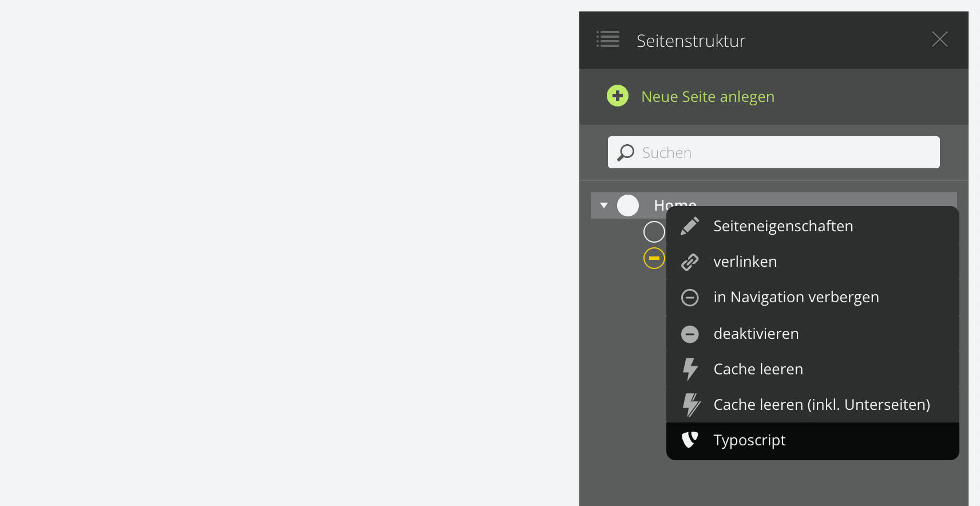Click into the Suchen search field
The width and height of the screenshot is (980, 506).
pyautogui.click(x=784, y=152)
